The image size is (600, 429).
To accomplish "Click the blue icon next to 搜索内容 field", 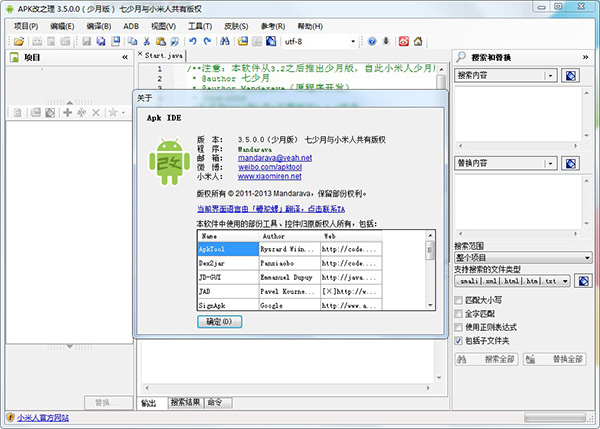I will (x=570, y=75).
